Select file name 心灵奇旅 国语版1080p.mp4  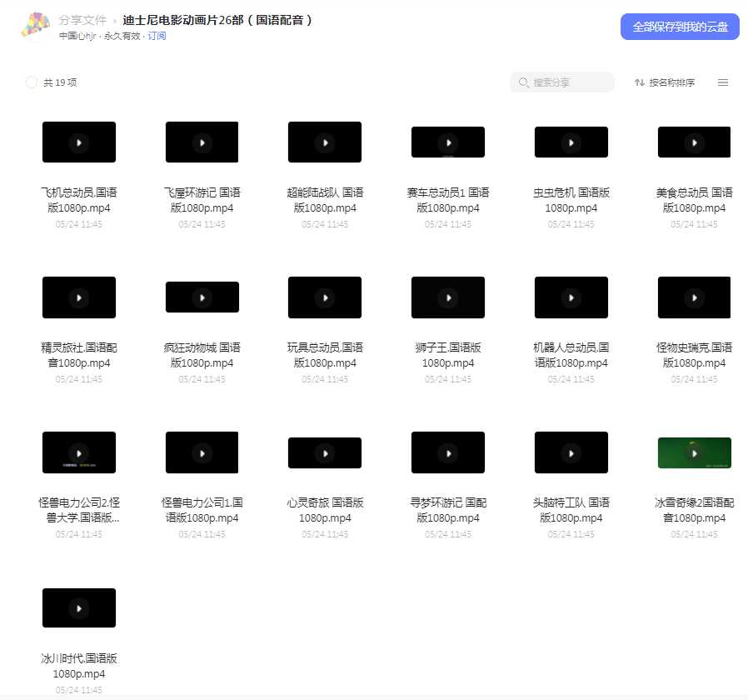click(x=325, y=510)
